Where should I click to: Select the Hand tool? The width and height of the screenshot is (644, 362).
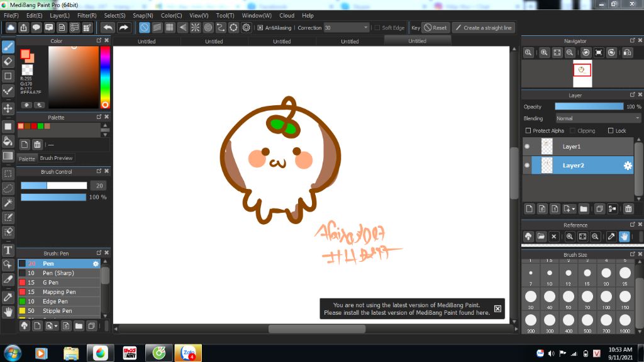[8, 312]
